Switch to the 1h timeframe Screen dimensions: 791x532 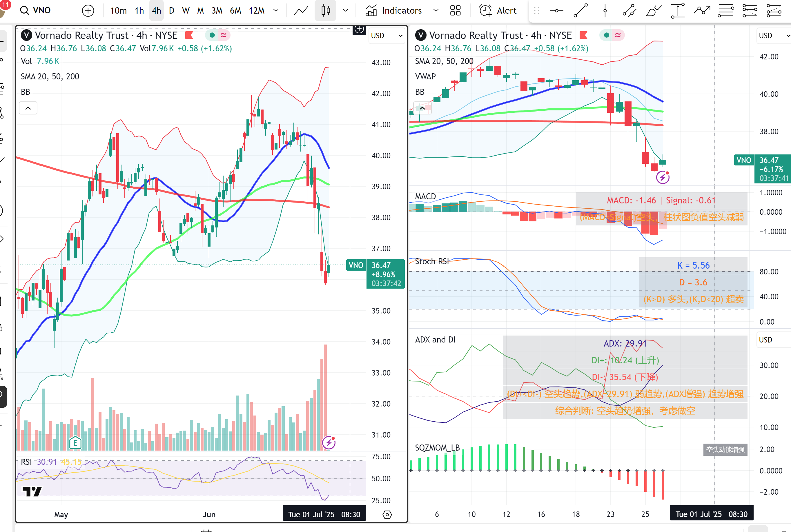point(139,10)
